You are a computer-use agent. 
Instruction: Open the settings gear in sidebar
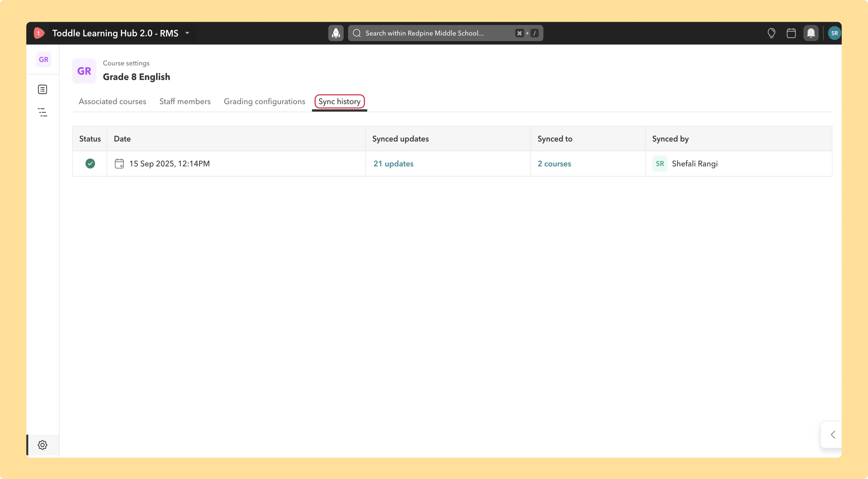tap(42, 445)
